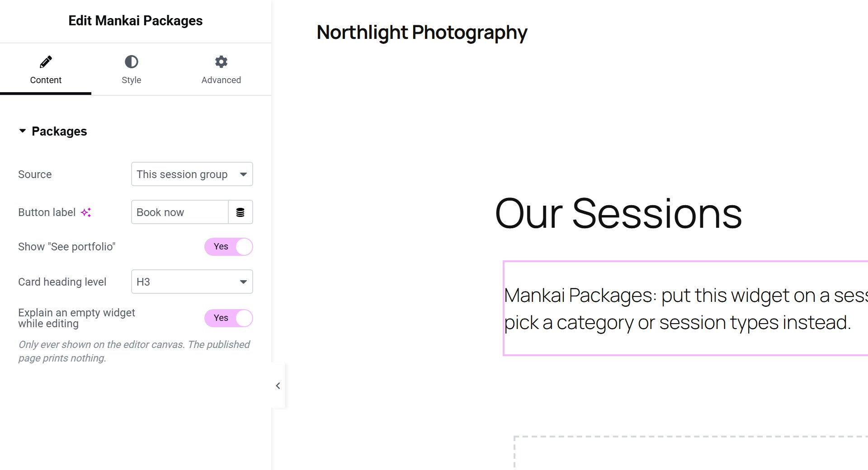
Task: Open the Source dropdown 'This session group'
Action: coord(192,174)
